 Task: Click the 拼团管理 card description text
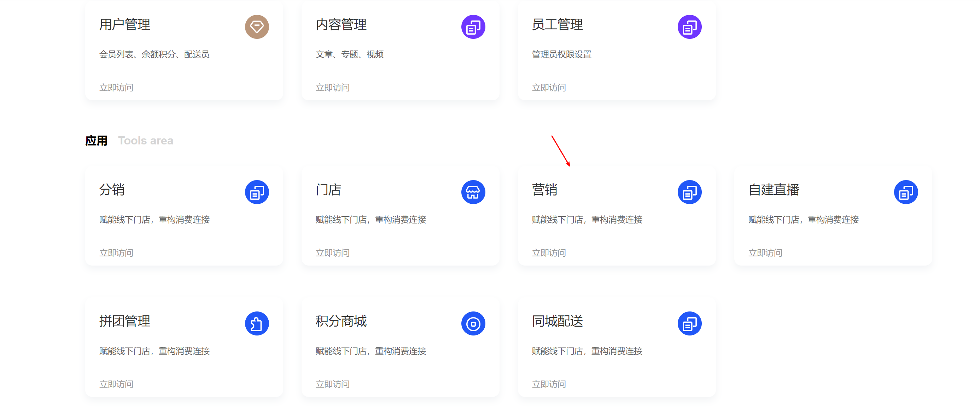click(154, 351)
